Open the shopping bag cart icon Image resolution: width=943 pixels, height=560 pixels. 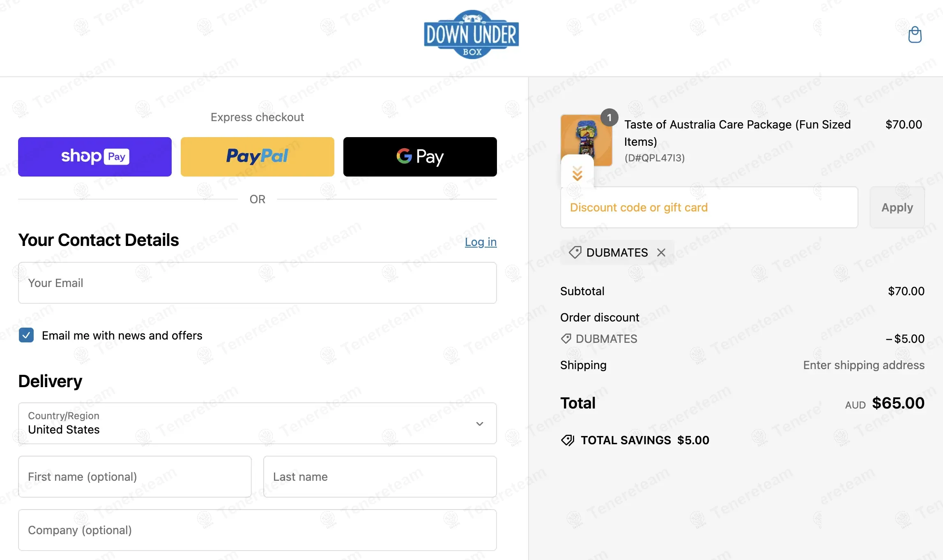915,34
